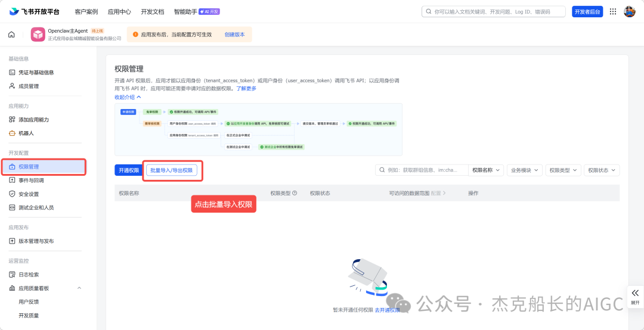Click the help icon beside 权限类型 column
This screenshot has width=644, height=330.
coord(295,193)
